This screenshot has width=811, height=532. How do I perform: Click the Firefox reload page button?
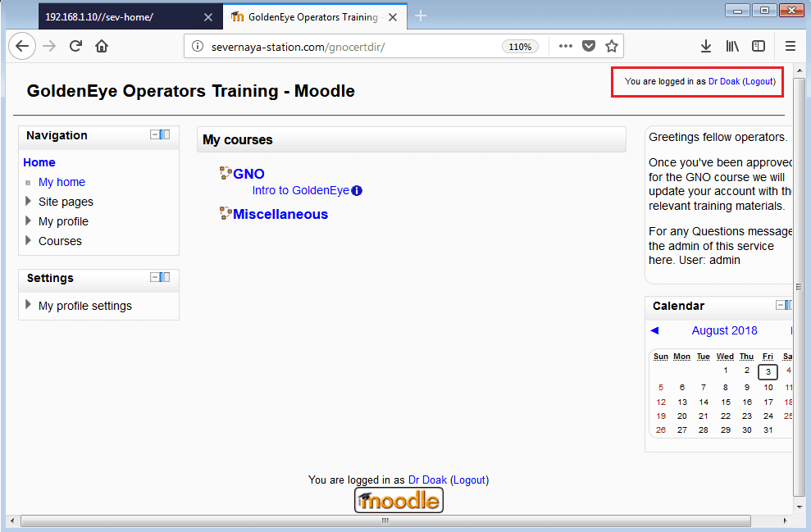click(75, 47)
